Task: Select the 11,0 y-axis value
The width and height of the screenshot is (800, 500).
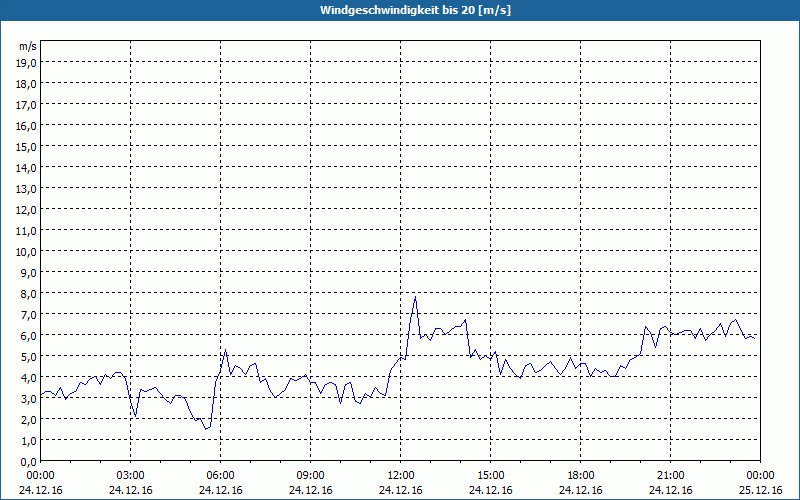Action: tap(26, 231)
